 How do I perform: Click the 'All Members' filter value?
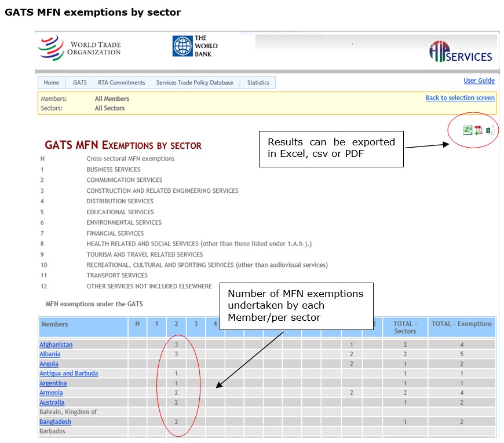pyautogui.click(x=112, y=98)
